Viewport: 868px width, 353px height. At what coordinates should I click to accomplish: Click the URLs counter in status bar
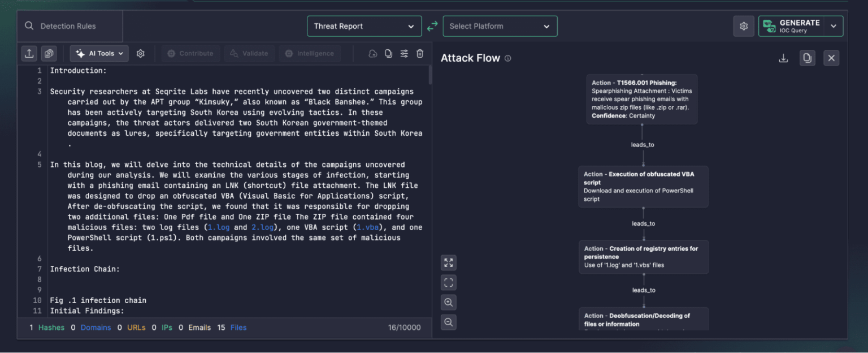point(131,328)
